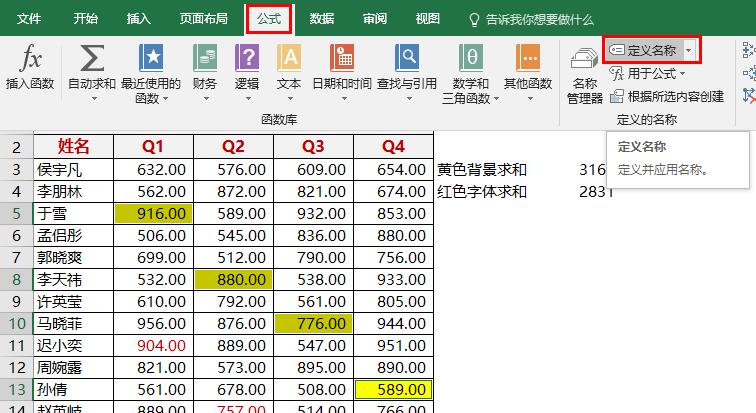Viewport: 756px width, 413px height.
Task: Switch to the Formulas (公式) tab
Action: pos(269,19)
